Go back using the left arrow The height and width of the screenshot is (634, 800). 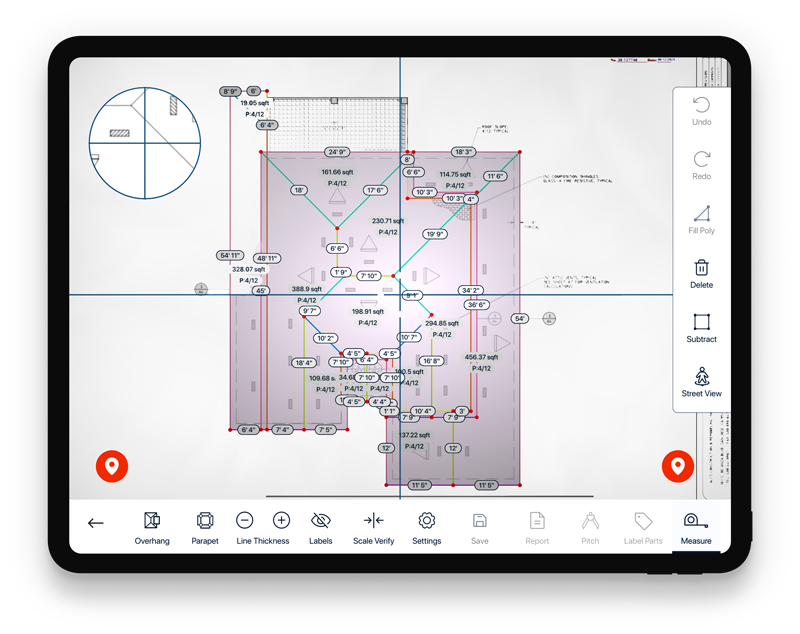(96, 523)
